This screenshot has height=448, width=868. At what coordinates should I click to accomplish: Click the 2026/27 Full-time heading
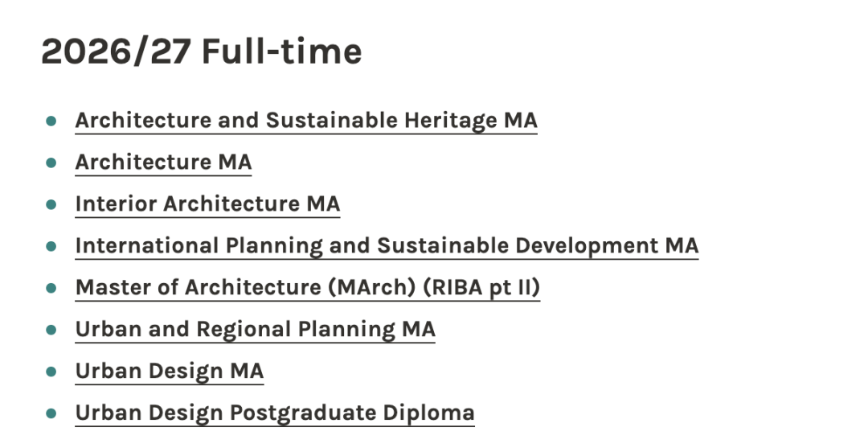pos(201,52)
